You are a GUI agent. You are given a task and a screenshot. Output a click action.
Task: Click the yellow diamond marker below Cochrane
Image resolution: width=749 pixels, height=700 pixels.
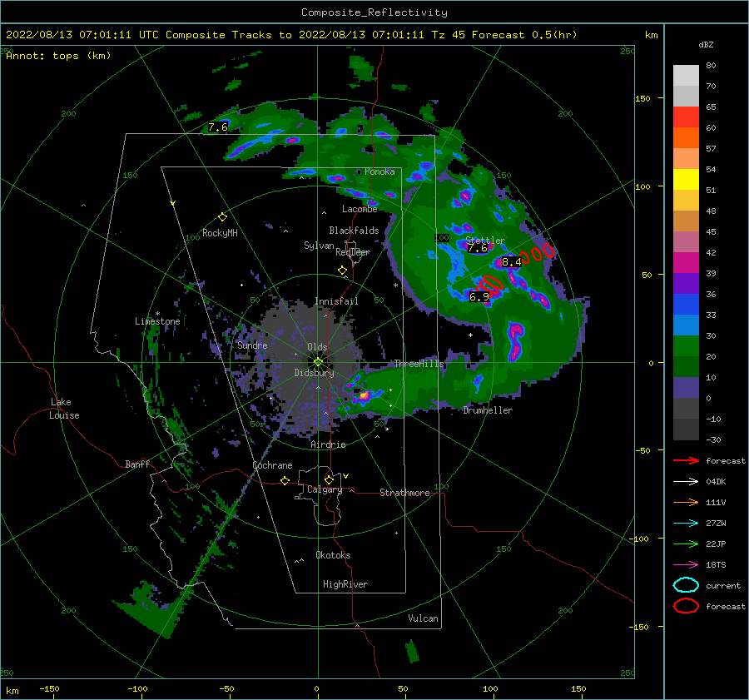[285, 481]
